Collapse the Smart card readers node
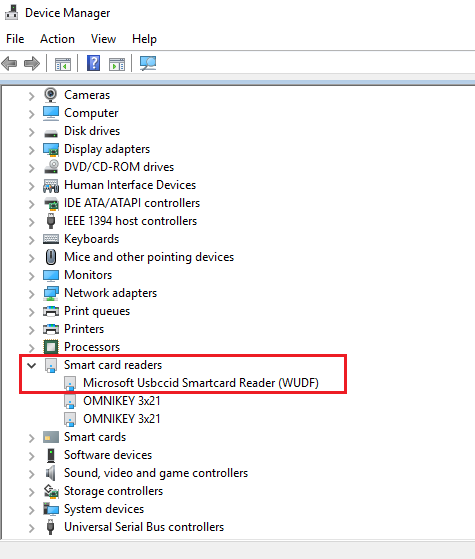475x559 pixels. pyautogui.click(x=32, y=365)
